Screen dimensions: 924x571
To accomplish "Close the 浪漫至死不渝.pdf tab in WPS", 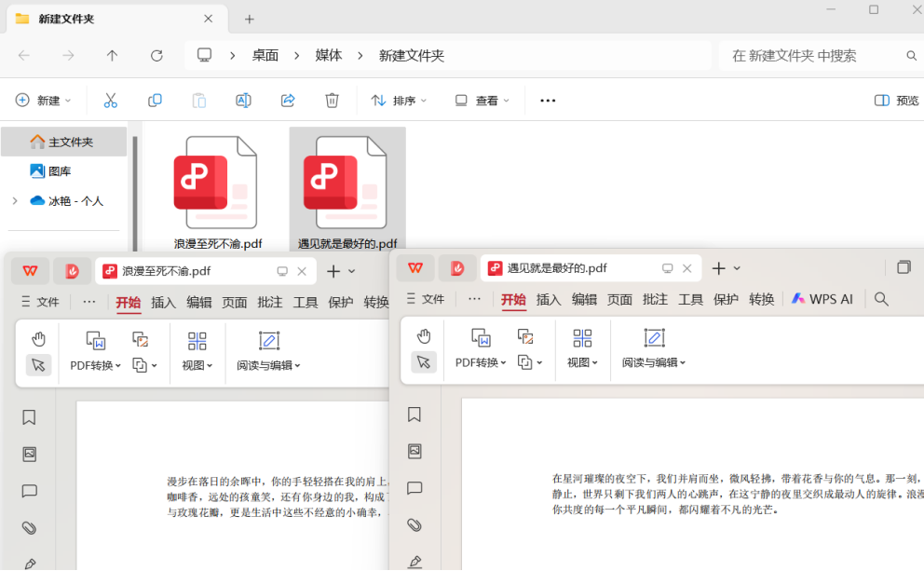I will (x=302, y=271).
